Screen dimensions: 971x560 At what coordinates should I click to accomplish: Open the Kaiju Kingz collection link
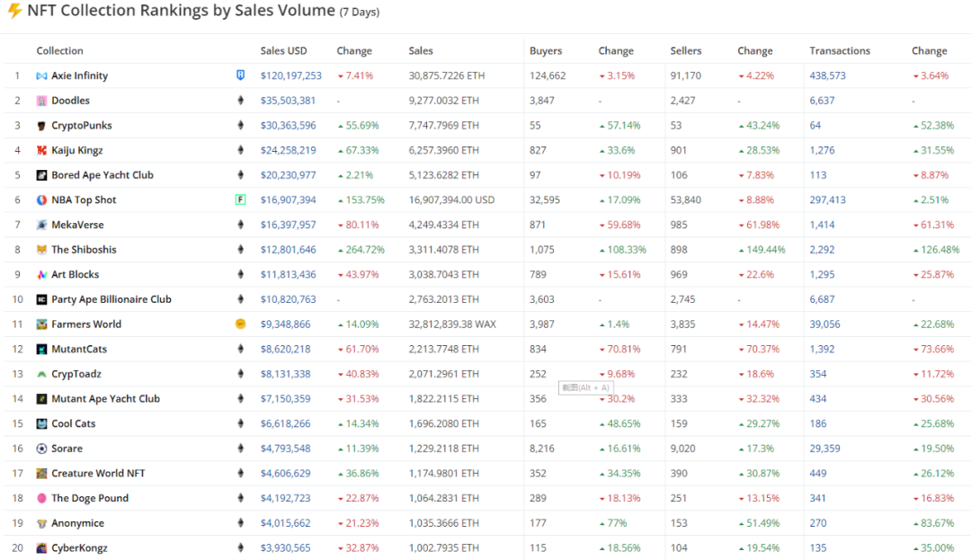point(76,150)
